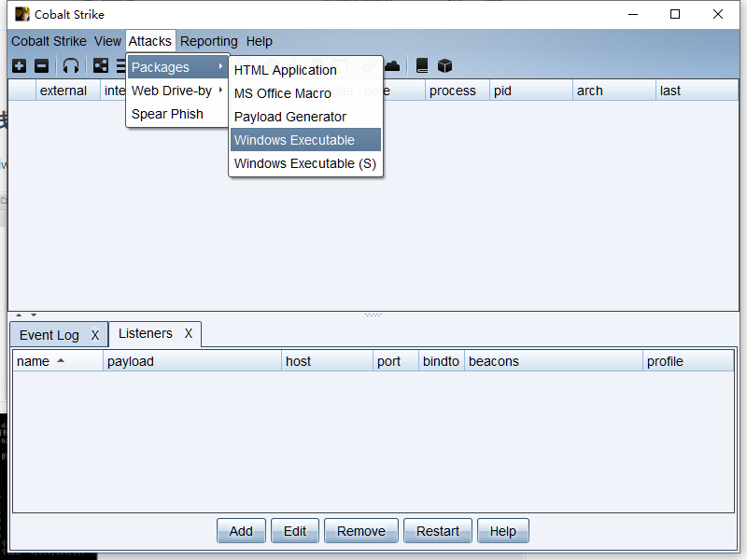The height and width of the screenshot is (560, 747).
Task: Sort listeners by payload column
Action: (192, 361)
